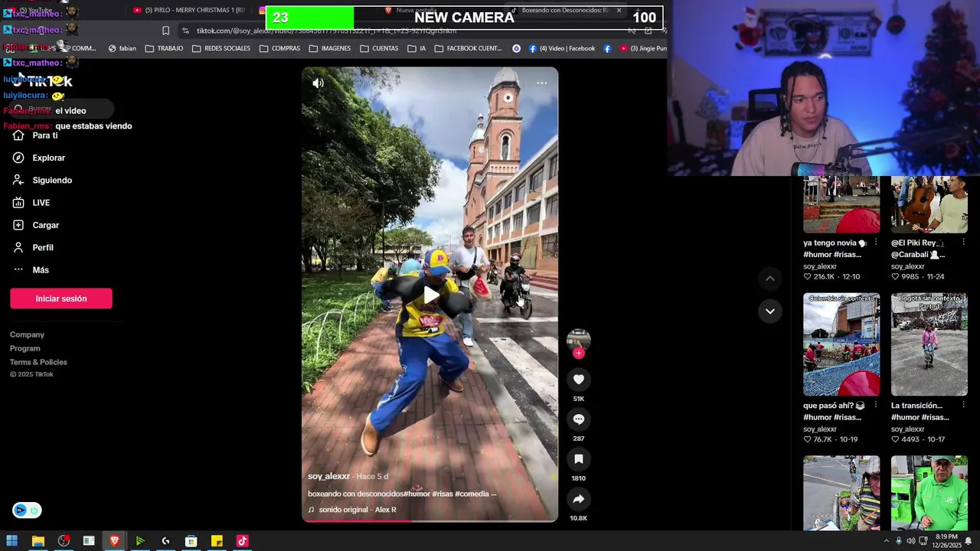Click the video progress bar
The image size is (980, 551).
[430, 521]
